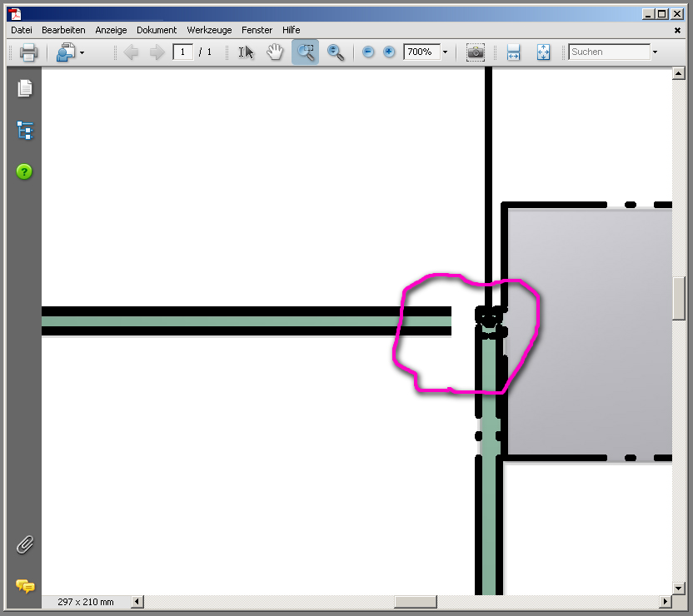This screenshot has height=616, width=693.
Task: Activate the Hand tool
Action: coord(275,52)
